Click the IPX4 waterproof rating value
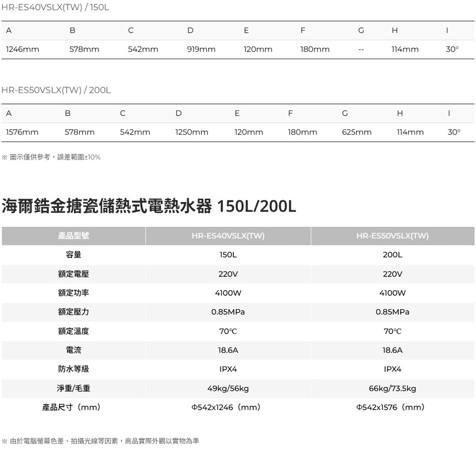Image resolution: width=476 pixels, height=453 pixels. [x=228, y=369]
